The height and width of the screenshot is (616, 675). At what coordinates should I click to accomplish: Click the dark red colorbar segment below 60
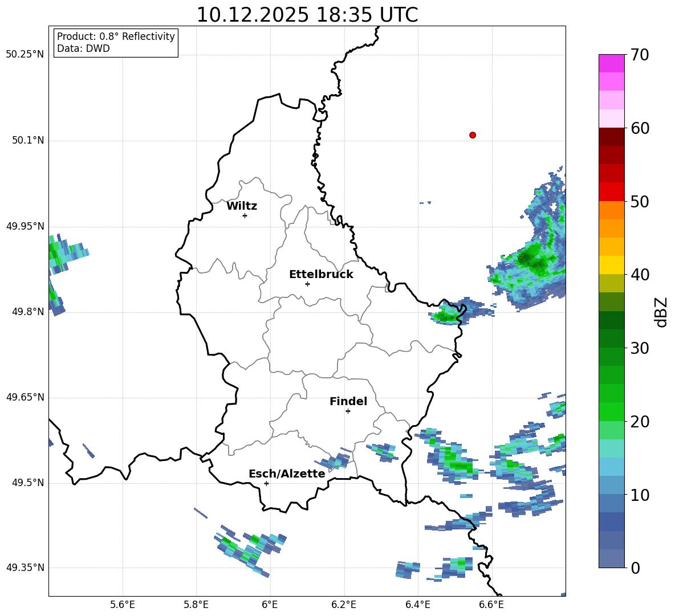coord(611,137)
